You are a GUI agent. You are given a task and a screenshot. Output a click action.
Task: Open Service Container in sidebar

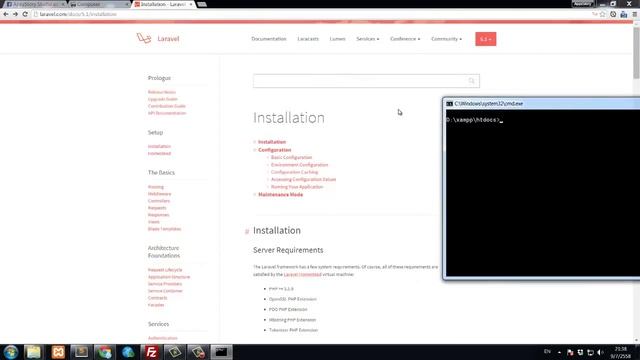[165, 291]
